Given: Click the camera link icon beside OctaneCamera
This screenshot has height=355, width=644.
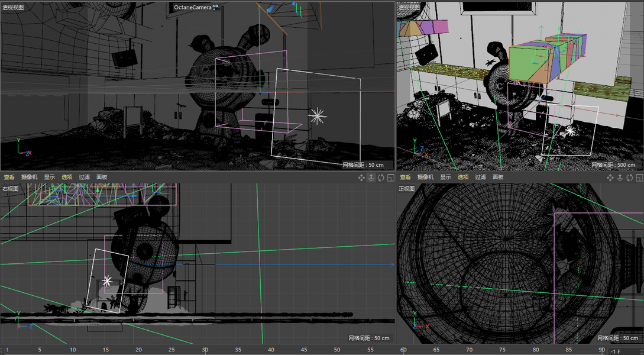Looking at the screenshot, I should click(216, 7).
